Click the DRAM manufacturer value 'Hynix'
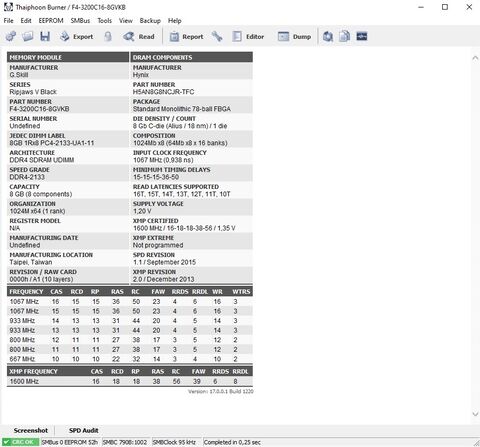Viewport: 480px width, 447px height. [141, 75]
